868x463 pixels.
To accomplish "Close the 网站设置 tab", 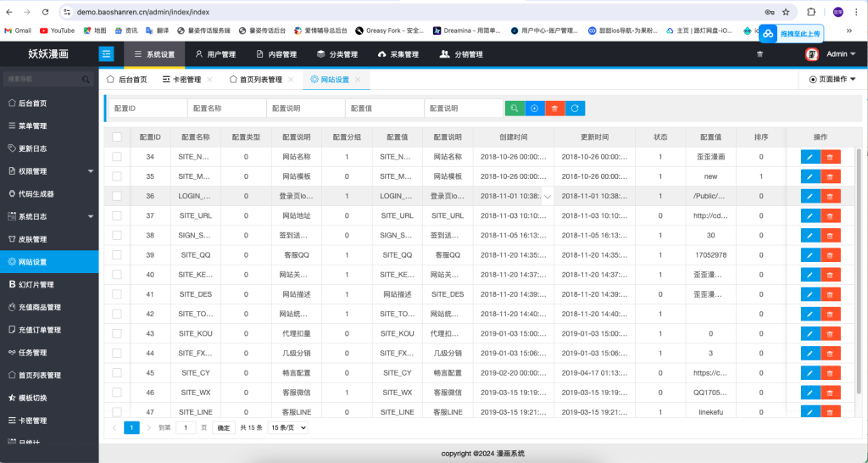I will click(x=359, y=80).
